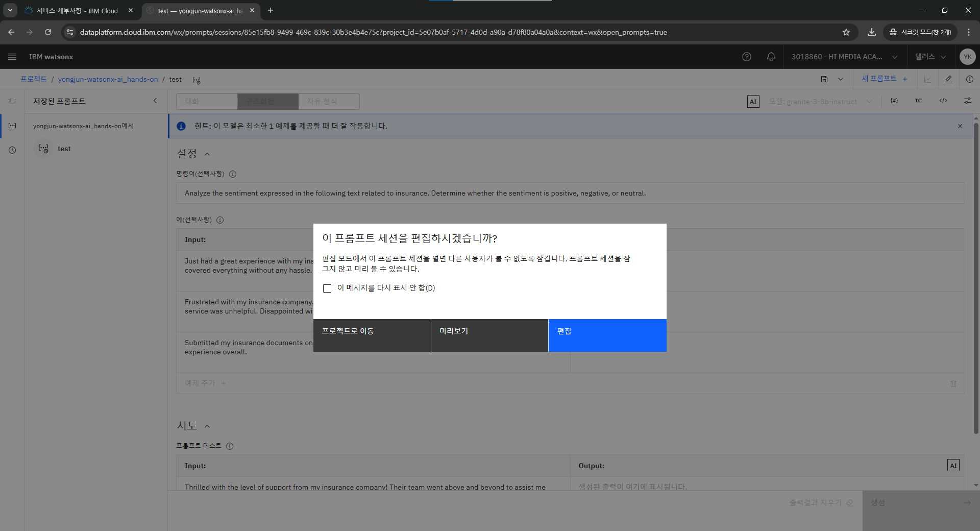View the prompt text via TXT icon
Image resolution: width=980 pixels, height=531 pixels.
click(x=919, y=101)
